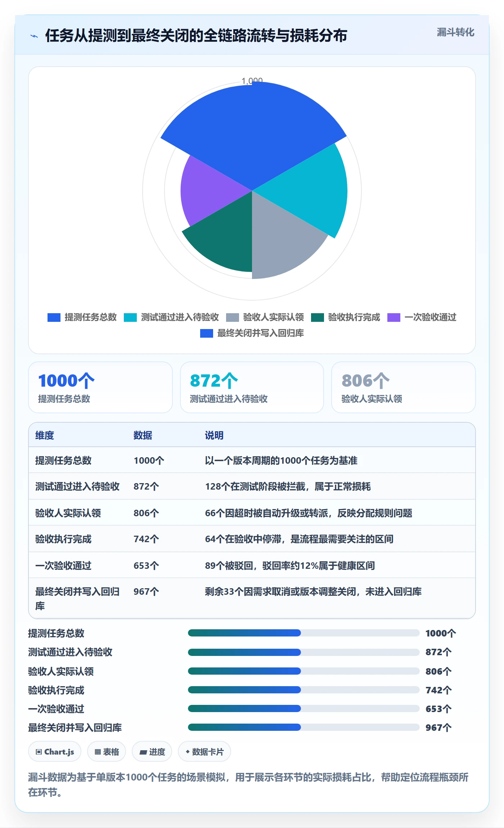504x828 pixels.
Task: Click the 1,000 axis label on chart
Action: [252, 80]
